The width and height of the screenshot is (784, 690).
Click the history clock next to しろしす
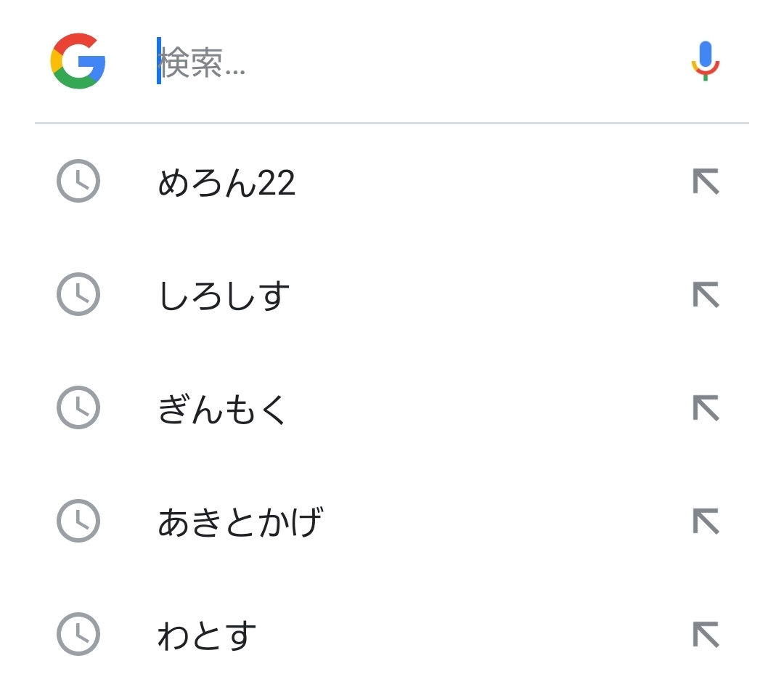pos(78,294)
